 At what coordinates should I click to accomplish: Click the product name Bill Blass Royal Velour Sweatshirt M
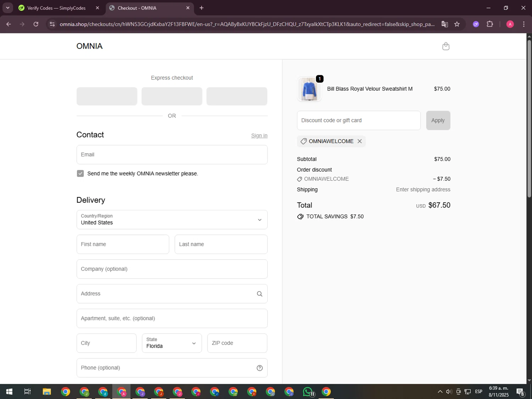point(370,89)
